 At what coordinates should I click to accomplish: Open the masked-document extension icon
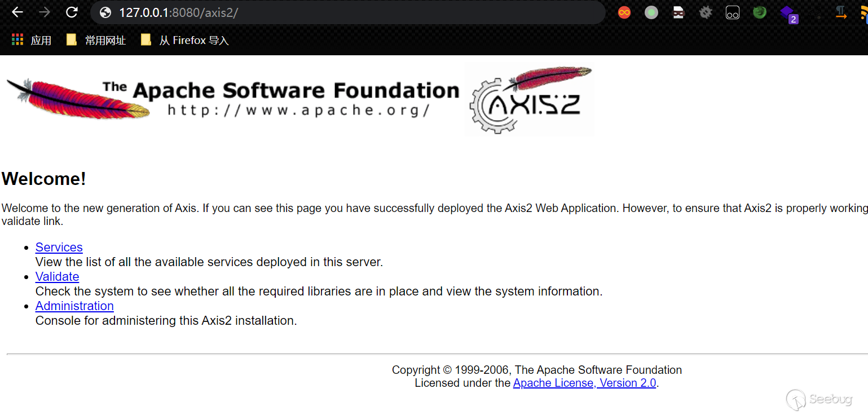click(x=678, y=12)
